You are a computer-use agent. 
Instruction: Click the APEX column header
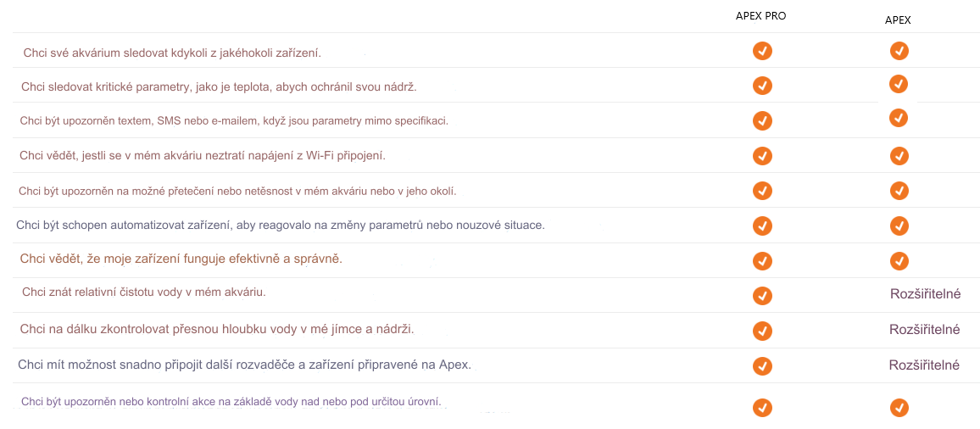click(x=898, y=20)
